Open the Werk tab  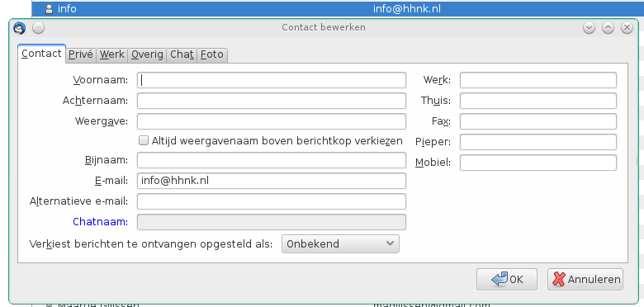click(111, 54)
